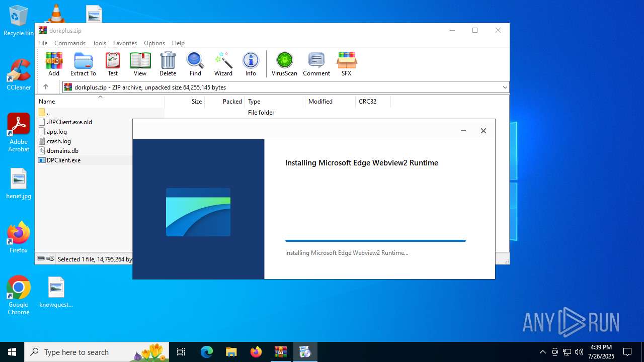
Task: Show hidden system tray icons
Action: pos(542,352)
